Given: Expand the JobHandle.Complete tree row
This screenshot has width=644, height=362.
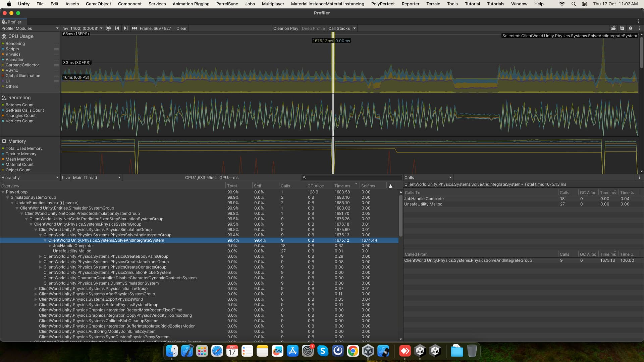Looking at the screenshot, I should [50, 246].
